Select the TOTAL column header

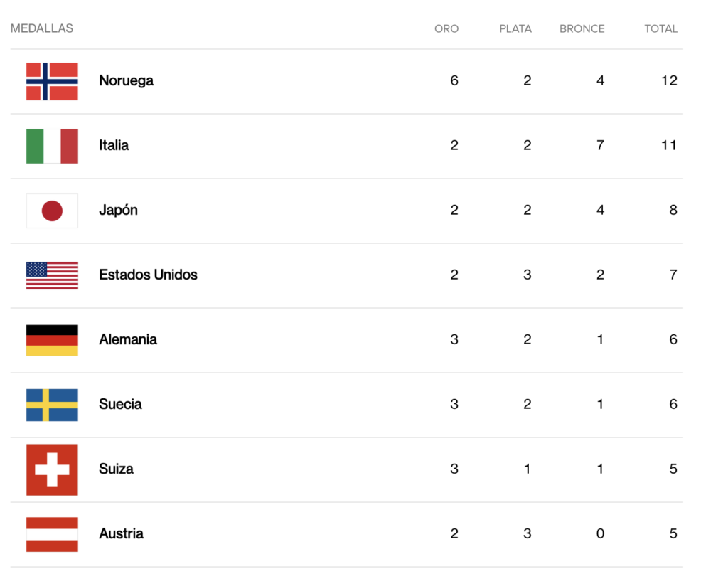tap(660, 29)
